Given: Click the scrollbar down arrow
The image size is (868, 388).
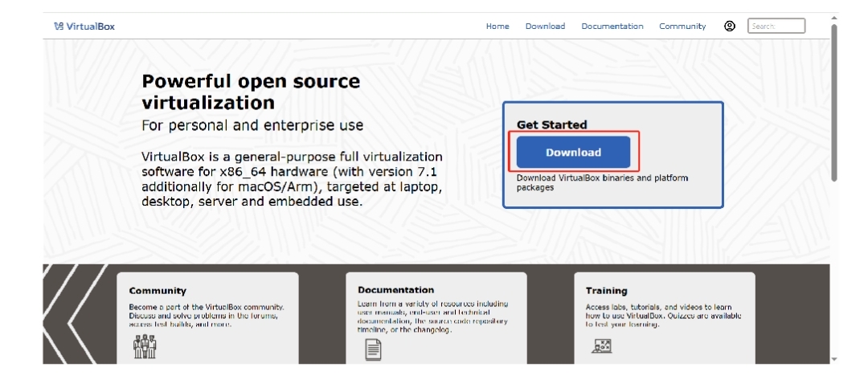Looking at the screenshot, I should pos(834,359).
